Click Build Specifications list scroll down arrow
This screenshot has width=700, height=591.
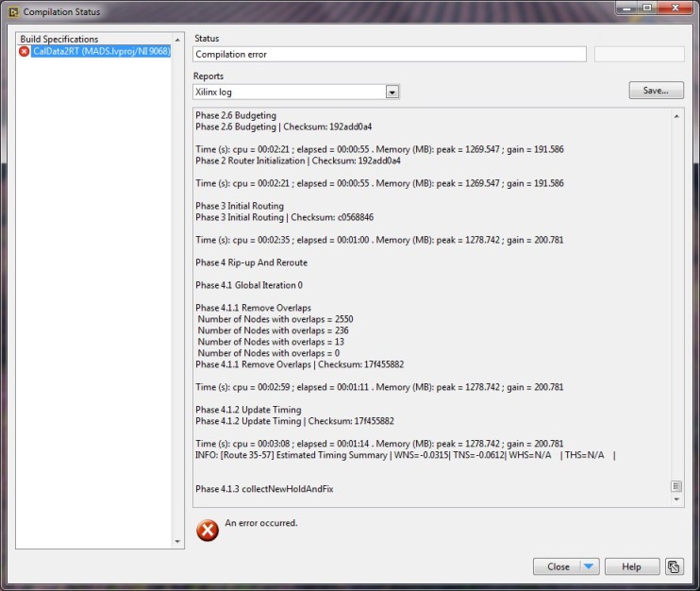[x=177, y=542]
